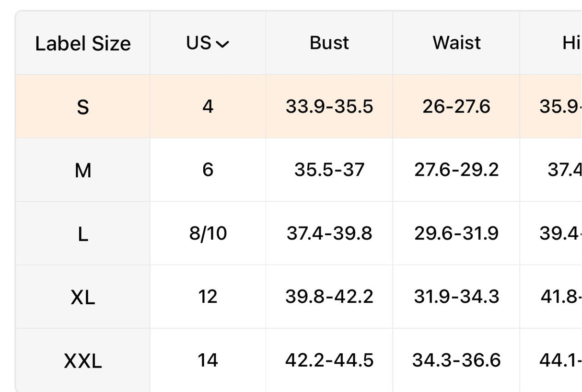Open the US size system dropdown
The height and width of the screenshot is (392, 582).
click(x=208, y=43)
